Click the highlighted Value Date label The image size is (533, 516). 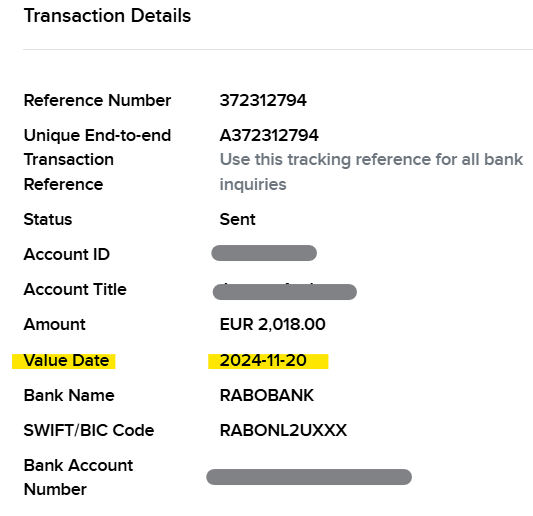click(64, 361)
